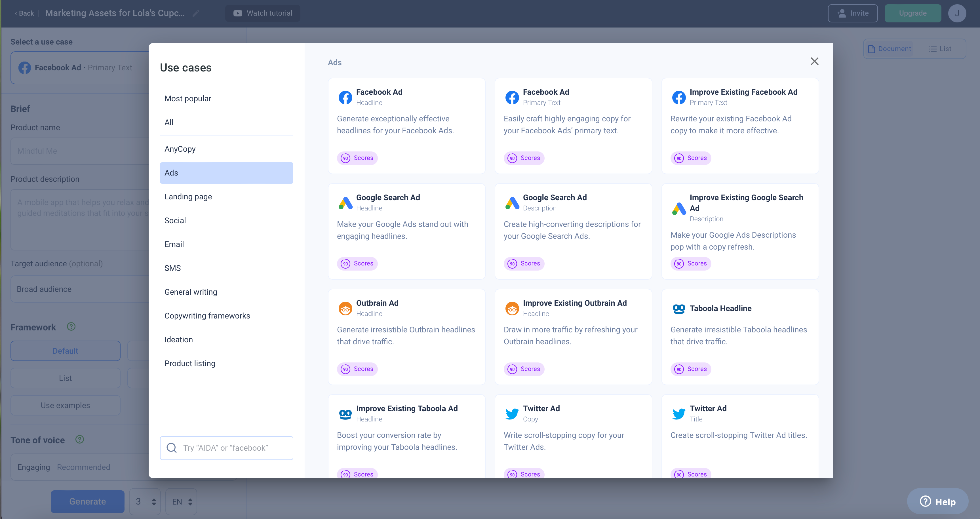Click the Invite button
The width and height of the screenshot is (980, 519).
pyautogui.click(x=853, y=13)
